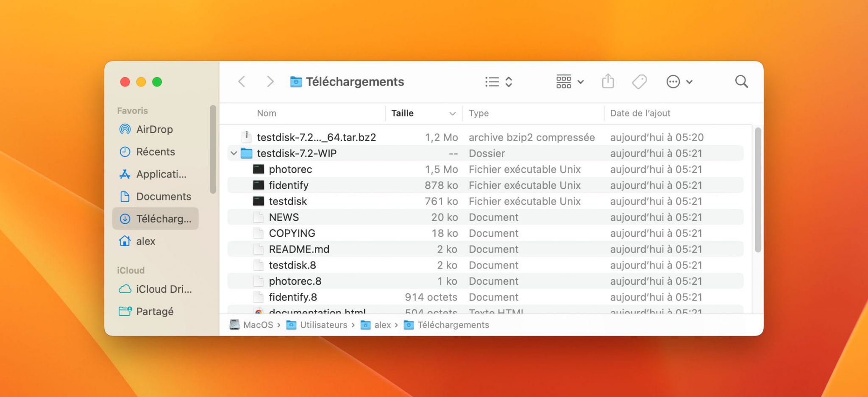Screen dimensions: 868x397
Task: Click 878 ko size of fidentify
Action: [441, 185]
